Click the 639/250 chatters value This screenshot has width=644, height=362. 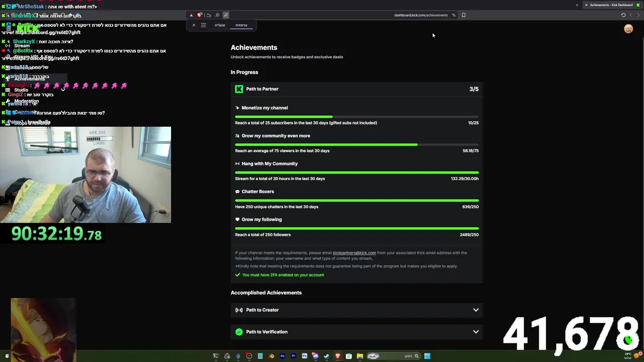click(x=470, y=207)
